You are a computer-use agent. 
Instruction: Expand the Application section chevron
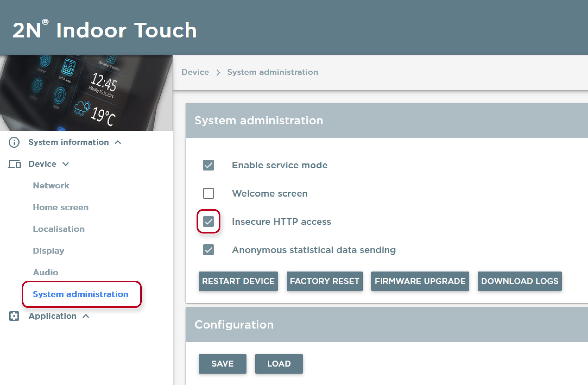click(86, 316)
